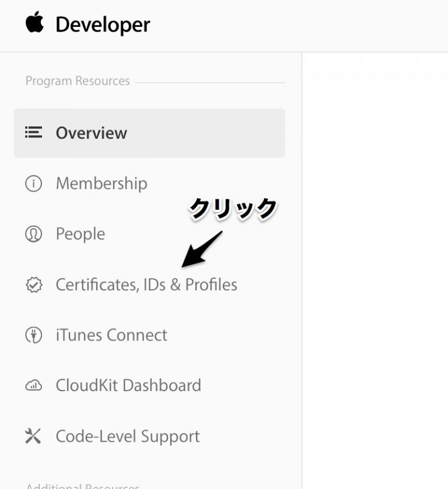Open the Developer home link
Screen dimensions: 448x489
click(x=103, y=25)
